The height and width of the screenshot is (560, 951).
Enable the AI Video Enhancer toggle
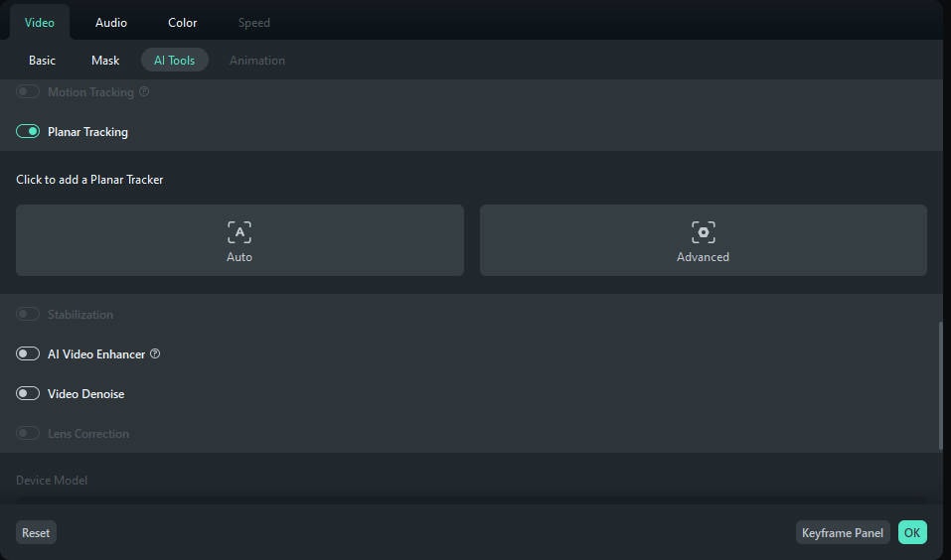click(x=28, y=353)
